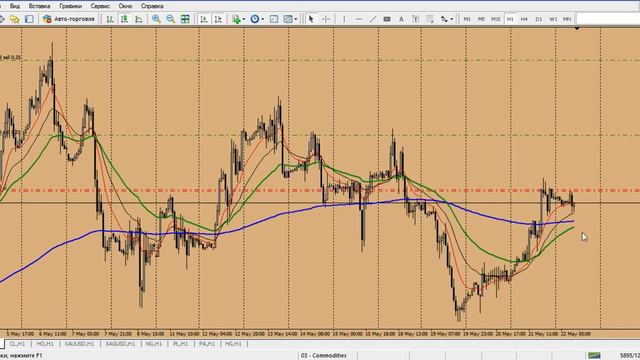The width and height of the screenshot is (640, 360).
Task: Open the HO,H1 chart tab
Action: (x=45, y=344)
